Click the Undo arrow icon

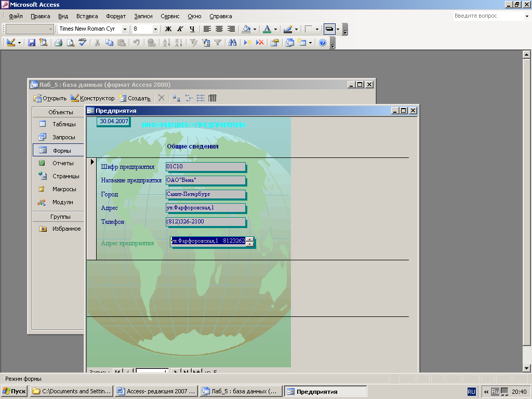pos(137,43)
